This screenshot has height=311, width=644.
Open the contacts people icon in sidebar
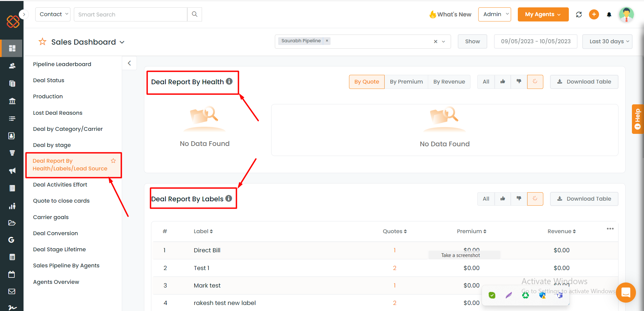click(12, 66)
